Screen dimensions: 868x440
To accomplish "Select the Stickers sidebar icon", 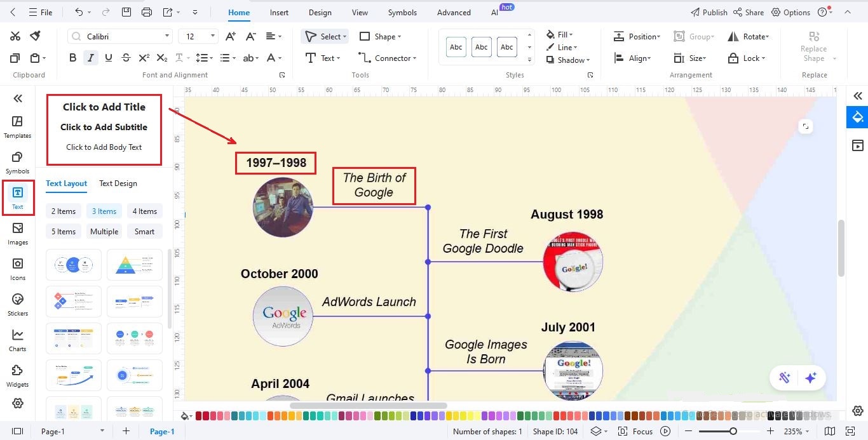I will click(x=17, y=304).
